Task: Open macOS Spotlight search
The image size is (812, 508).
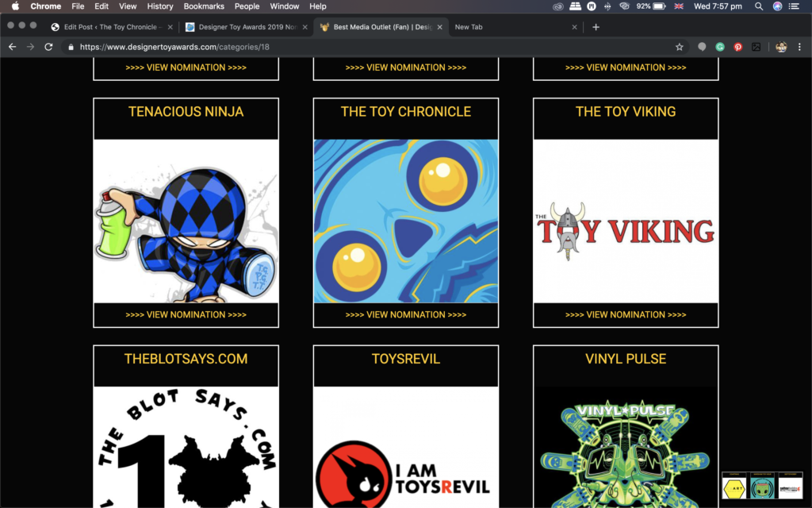Action: click(x=759, y=6)
